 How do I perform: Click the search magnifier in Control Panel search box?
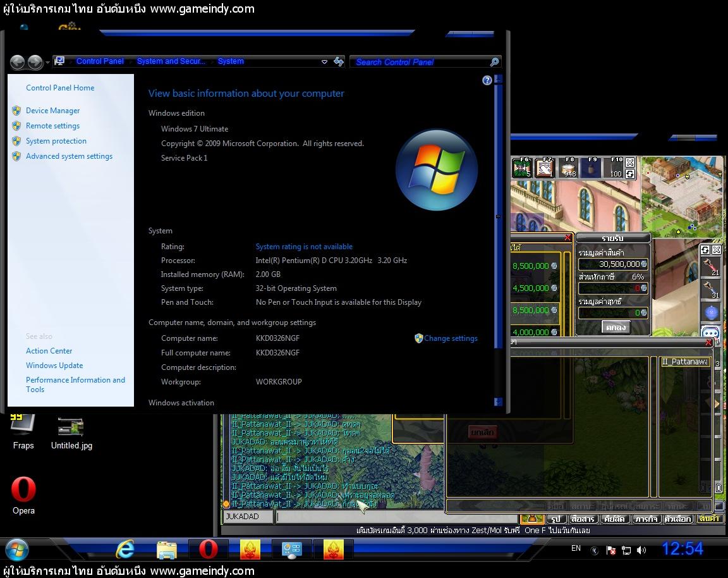pyautogui.click(x=494, y=62)
